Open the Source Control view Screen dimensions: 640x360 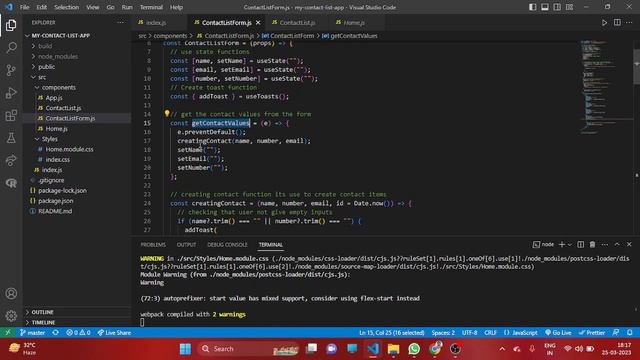[11, 70]
